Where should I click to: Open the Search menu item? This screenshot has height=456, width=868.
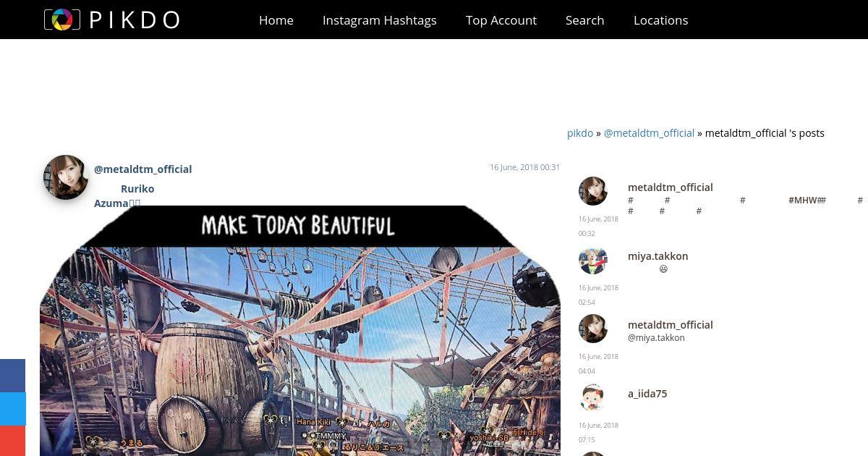584,20
